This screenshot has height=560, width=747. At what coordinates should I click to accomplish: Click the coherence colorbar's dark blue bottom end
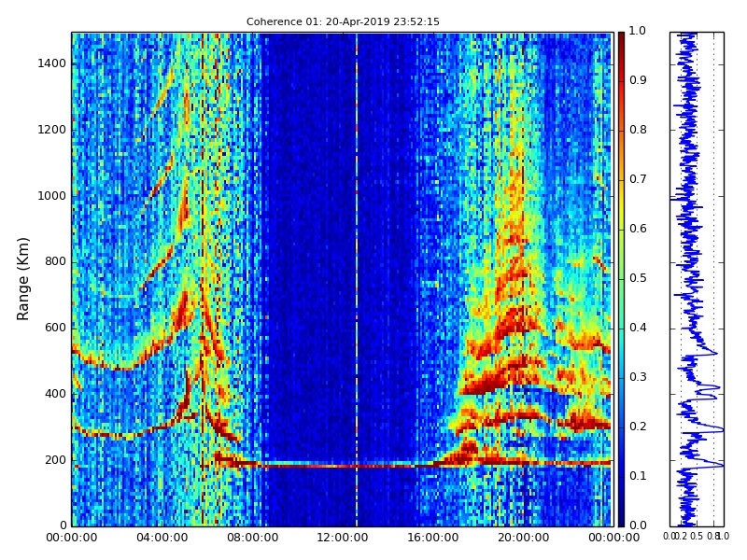[621, 521]
